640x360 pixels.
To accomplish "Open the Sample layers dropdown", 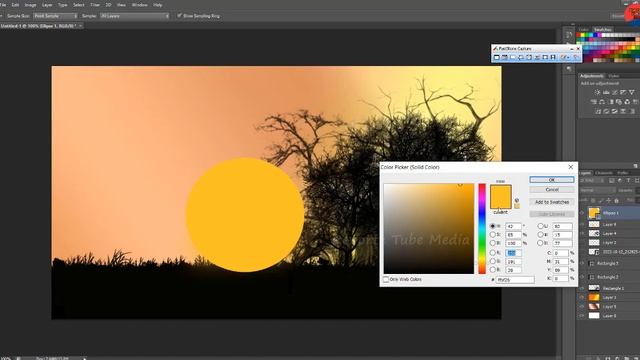I will 135,16.
